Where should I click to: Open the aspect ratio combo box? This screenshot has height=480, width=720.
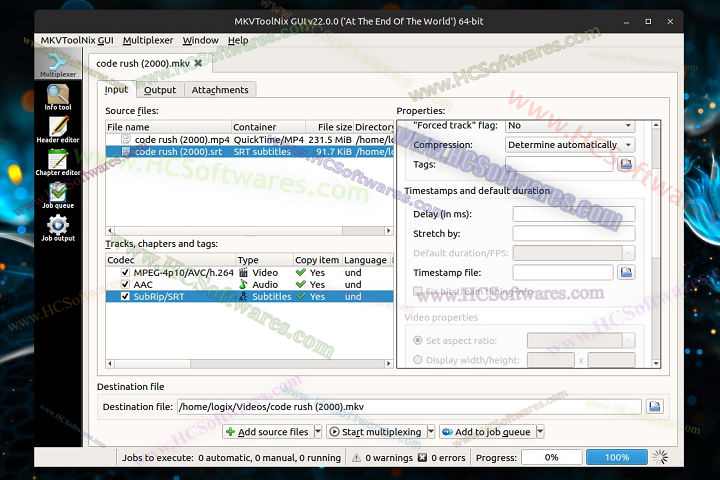pyautogui.click(x=581, y=340)
